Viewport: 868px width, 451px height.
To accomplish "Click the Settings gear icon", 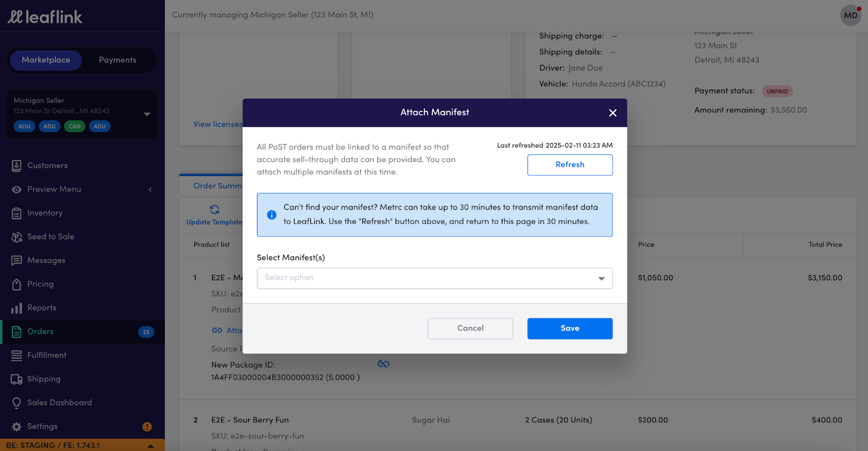I will pyautogui.click(x=17, y=427).
